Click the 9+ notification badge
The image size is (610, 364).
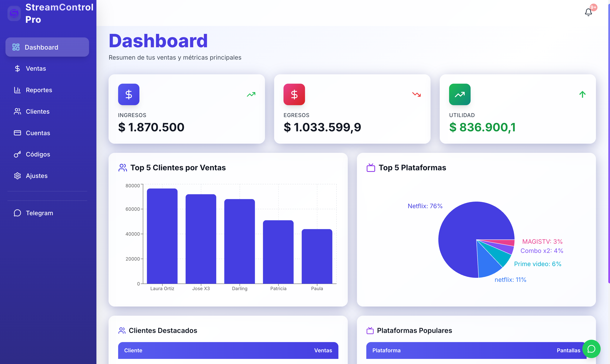(593, 7)
